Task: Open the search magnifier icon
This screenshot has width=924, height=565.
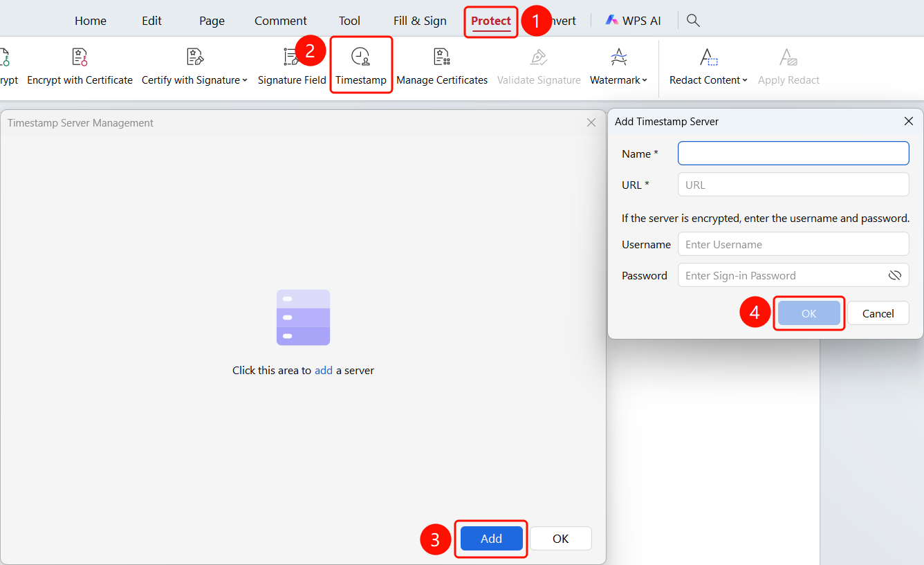Action: click(x=693, y=21)
